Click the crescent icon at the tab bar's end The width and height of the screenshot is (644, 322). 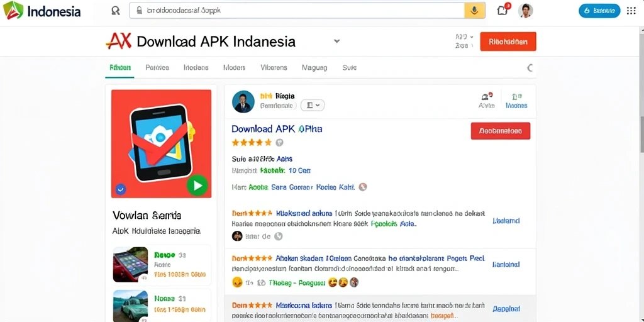[x=530, y=68]
